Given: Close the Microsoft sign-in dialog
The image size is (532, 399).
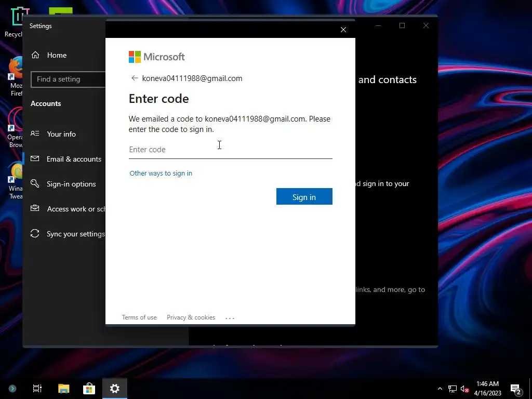Looking at the screenshot, I should click(343, 30).
